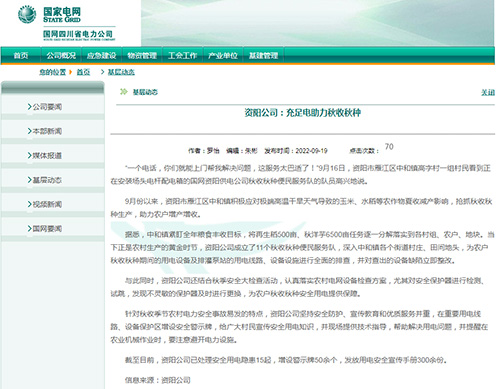Click the State Grid globe logo
Viewport: 500px width, 389px height.
pos(27,15)
